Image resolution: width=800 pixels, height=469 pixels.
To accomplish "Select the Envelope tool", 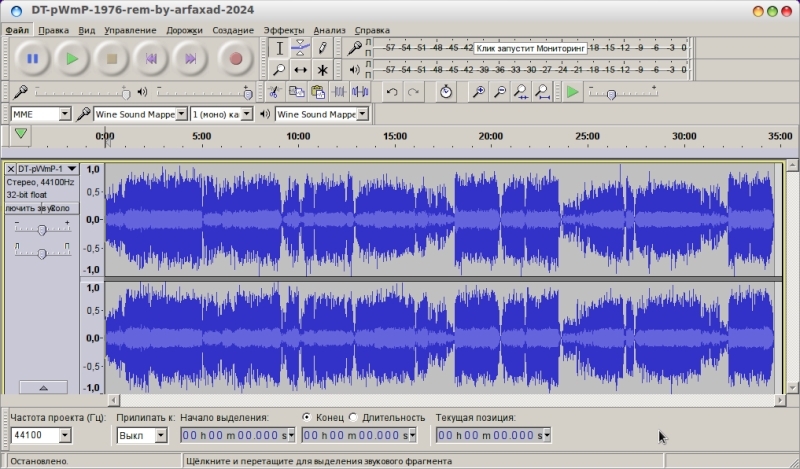I will [301, 48].
